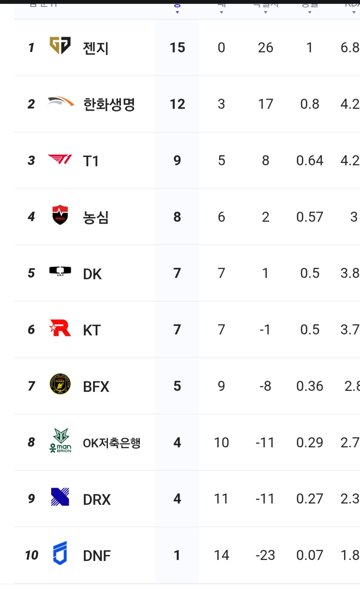Screen dimensions: 360x590
Task: Sort by win rate column arrow
Action: point(309,12)
